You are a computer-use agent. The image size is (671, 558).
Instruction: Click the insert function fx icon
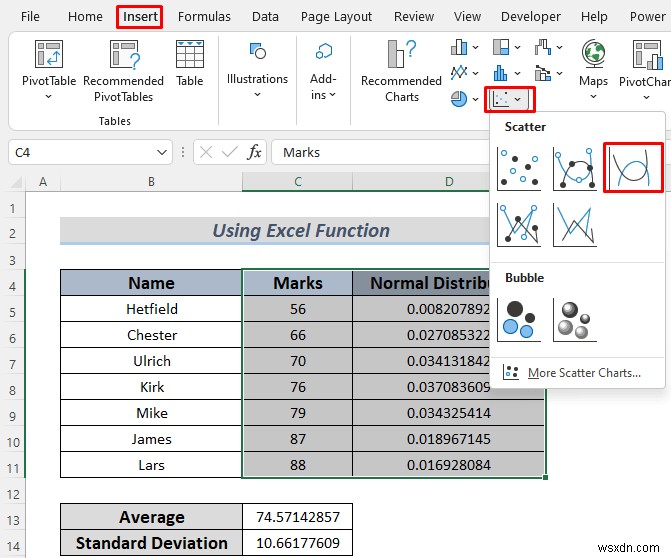tap(254, 152)
